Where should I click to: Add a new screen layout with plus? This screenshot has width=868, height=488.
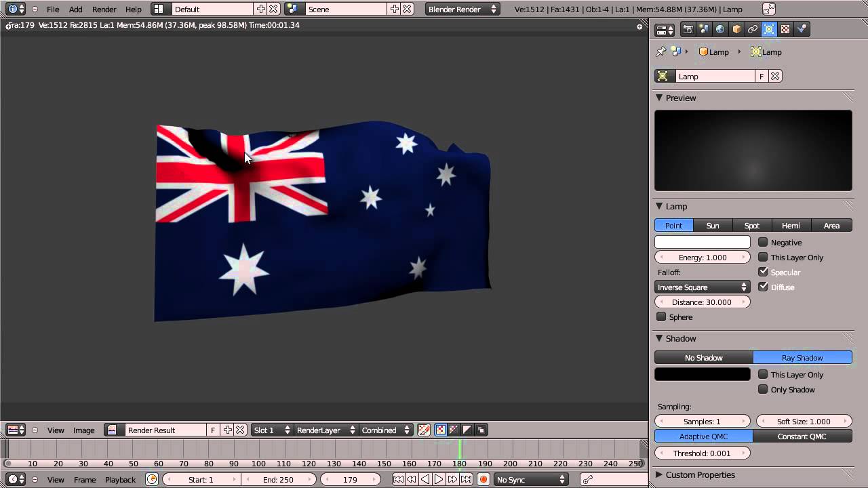tap(261, 9)
